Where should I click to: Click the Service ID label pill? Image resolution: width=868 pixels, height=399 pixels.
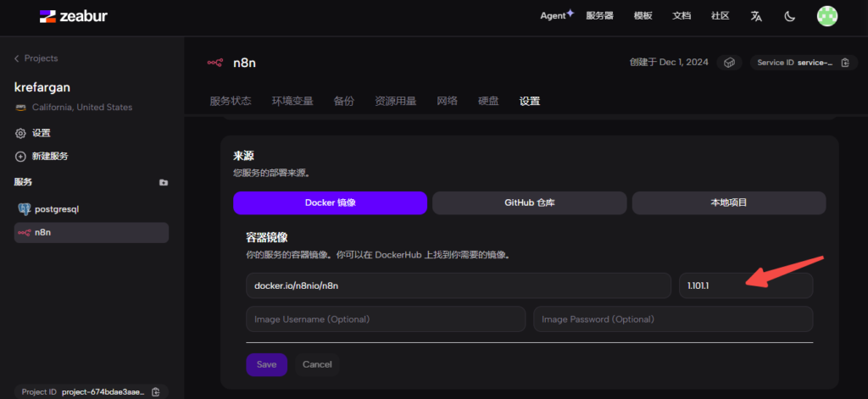tap(804, 63)
